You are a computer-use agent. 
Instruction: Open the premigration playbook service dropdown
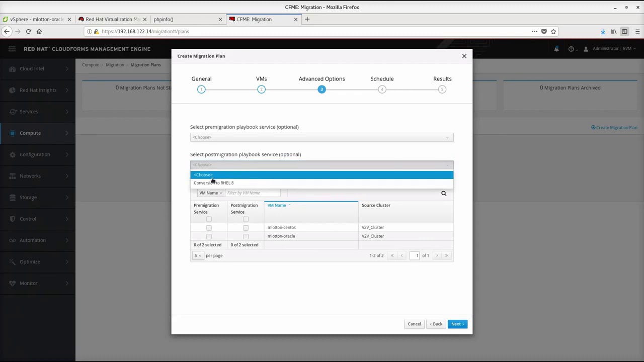[x=321, y=137]
